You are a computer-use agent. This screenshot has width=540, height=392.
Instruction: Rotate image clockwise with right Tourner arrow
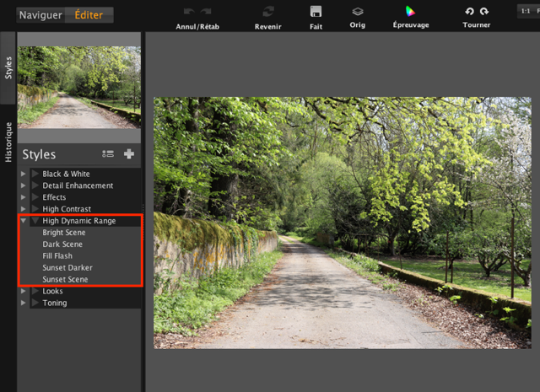(484, 12)
